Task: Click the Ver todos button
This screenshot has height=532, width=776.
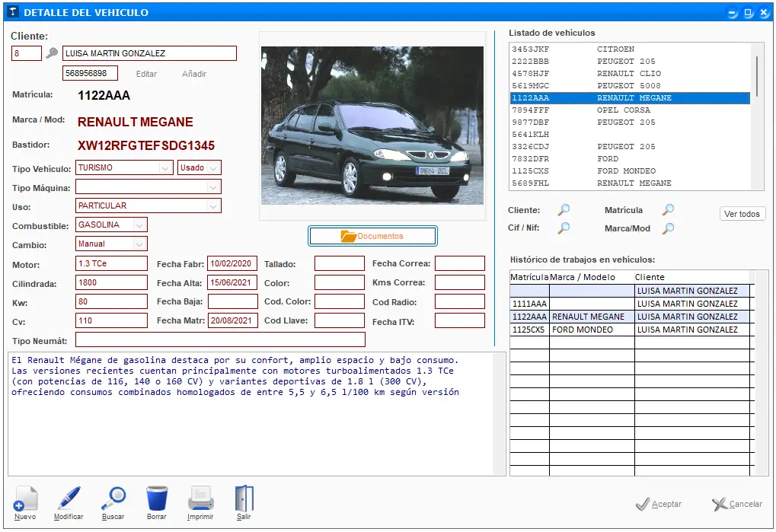Action: [x=742, y=214]
